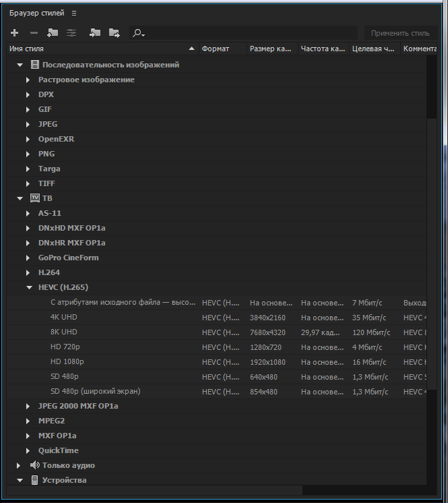The image size is (448, 503).
Task: Select the С атрибутами исходного файла preset
Action: 123,302
